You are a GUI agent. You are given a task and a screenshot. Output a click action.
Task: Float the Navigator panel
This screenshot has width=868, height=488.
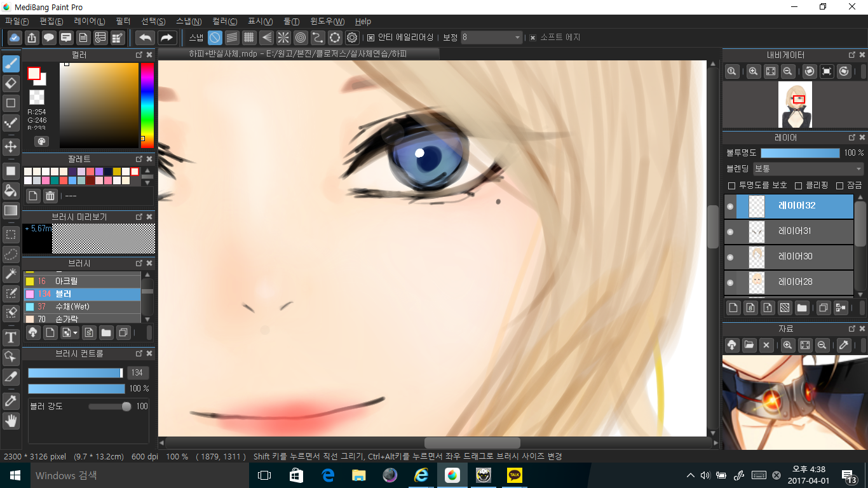pyautogui.click(x=851, y=55)
